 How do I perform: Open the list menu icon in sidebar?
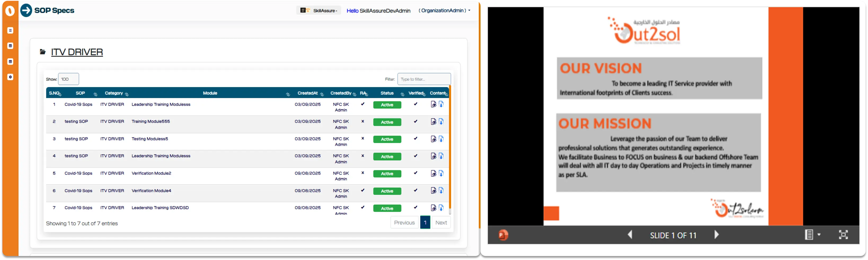point(10,31)
